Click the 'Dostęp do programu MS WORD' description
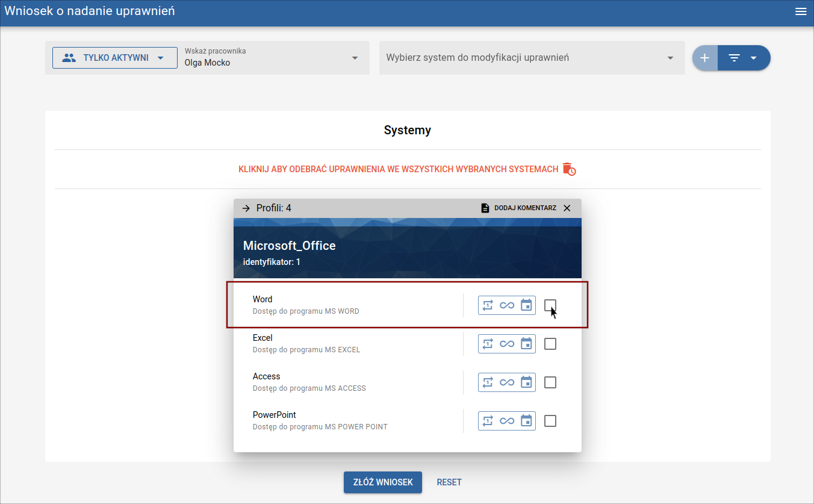Viewport: 814px width, 504px height. click(306, 311)
